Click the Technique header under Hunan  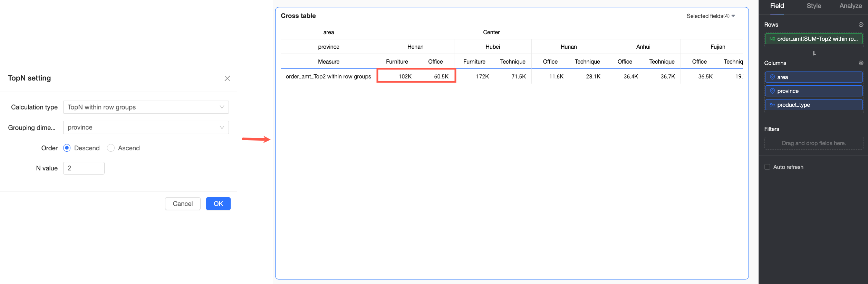tap(587, 61)
